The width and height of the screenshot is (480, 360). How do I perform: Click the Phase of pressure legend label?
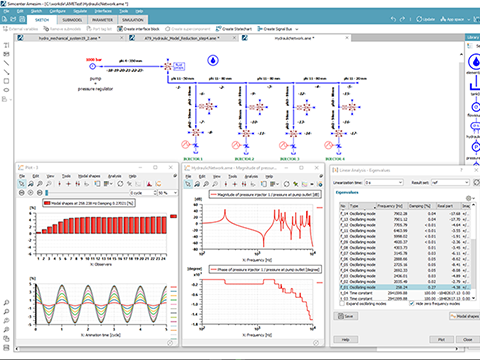point(265,269)
